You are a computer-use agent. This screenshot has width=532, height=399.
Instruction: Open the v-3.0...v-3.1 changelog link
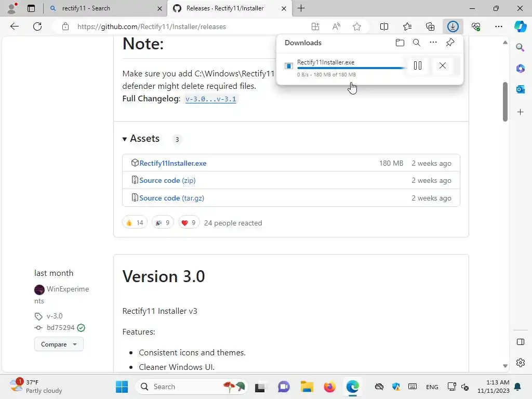point(211,99)
